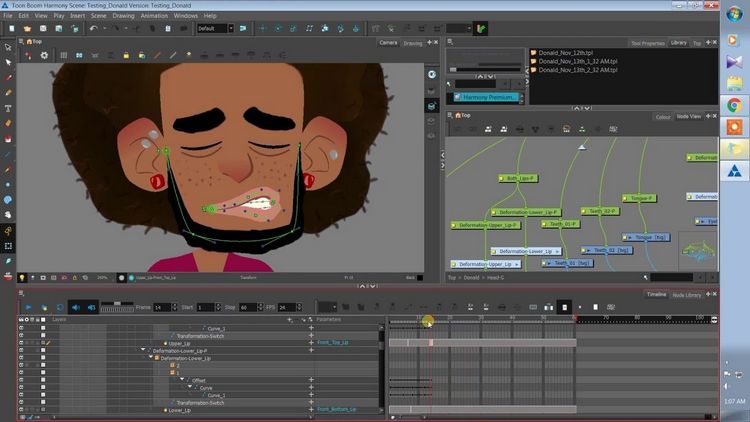The width and height of the screenshot is (750, 422).
Task: Expand parameters plus for Lower_Lip layer
Action: tap(311, 410)
